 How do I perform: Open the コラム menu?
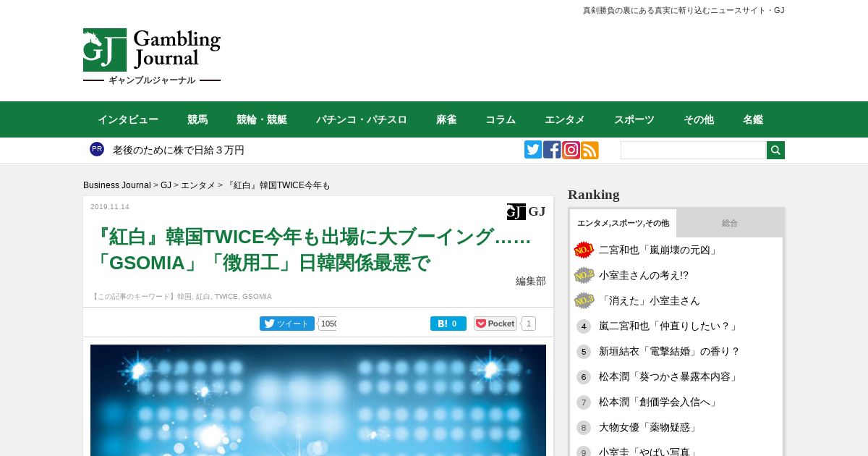(x=501, y=119)
